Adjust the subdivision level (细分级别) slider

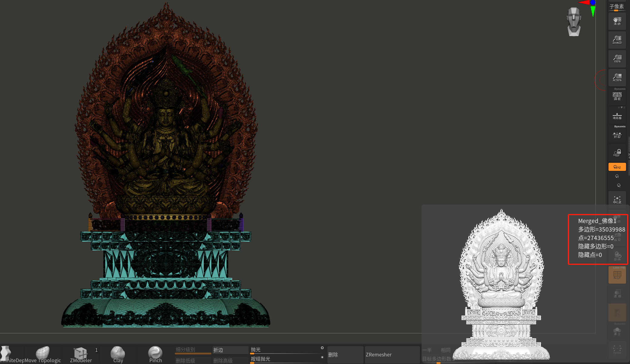pos(193,350)
